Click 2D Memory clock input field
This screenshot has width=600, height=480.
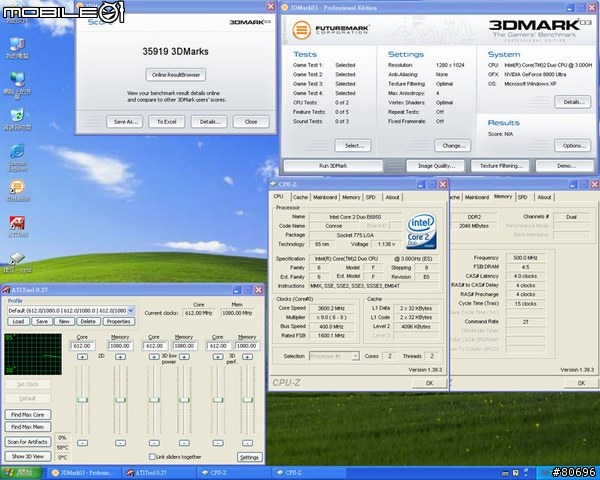click(x=121, y=346)
